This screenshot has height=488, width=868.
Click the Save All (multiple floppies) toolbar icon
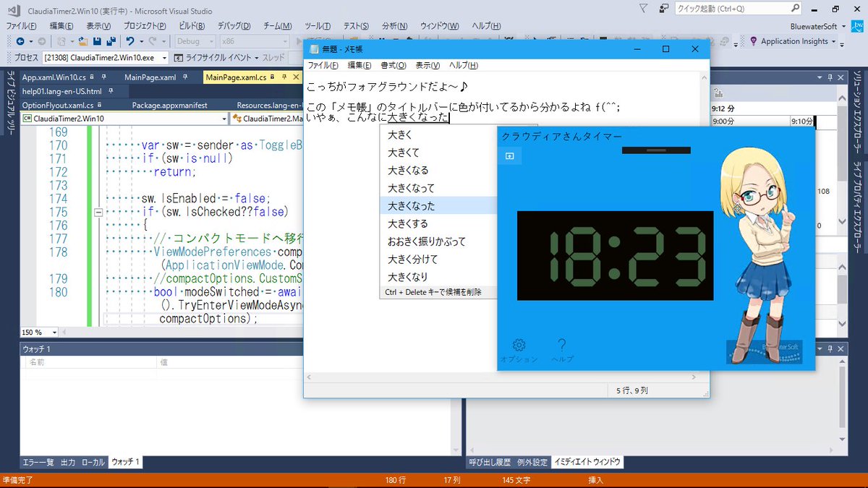tap(111, 41)
